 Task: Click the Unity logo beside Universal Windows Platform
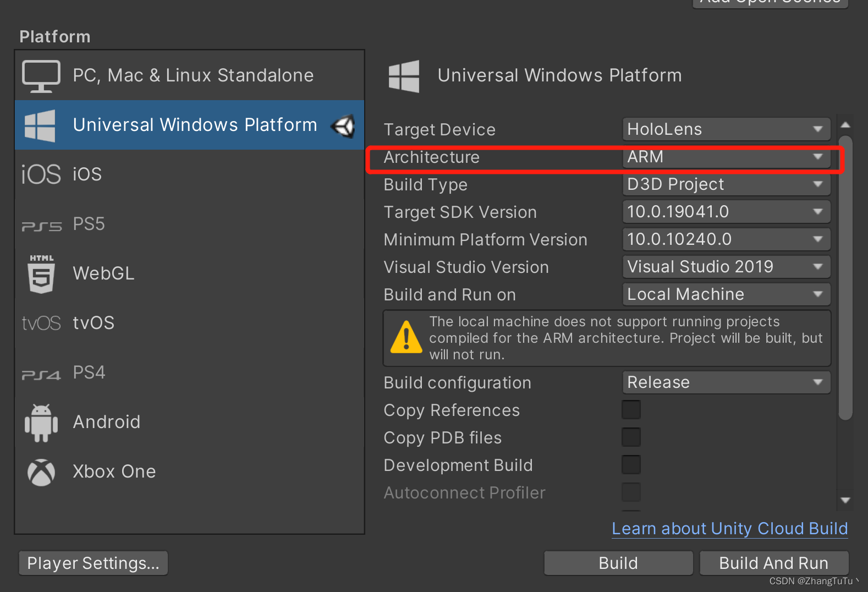pyautogui.click(x=343, y=126)
